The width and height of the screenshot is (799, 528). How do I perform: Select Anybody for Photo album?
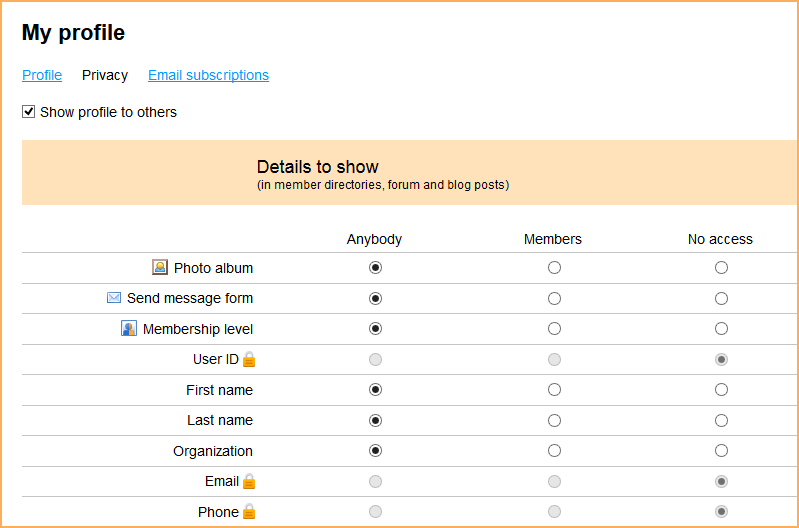click(x=376, y=268)
